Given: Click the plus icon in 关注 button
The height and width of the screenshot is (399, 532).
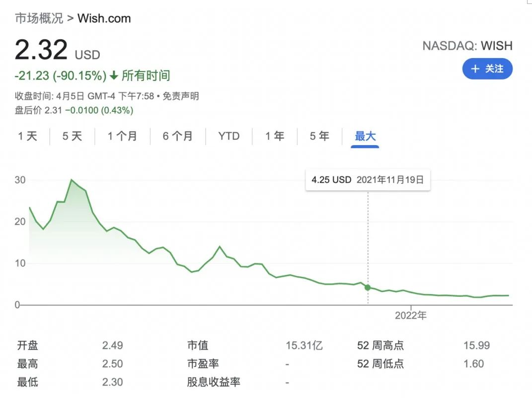Looking at the screenshot, I should [475, 69].
